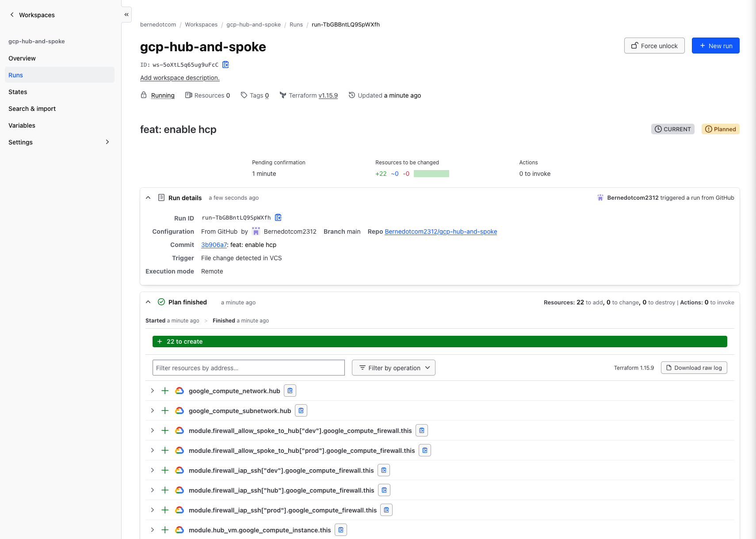Click the green Plan finished checkmark icon
This screenshot has width=756, height=539.
tap(161, 302)
